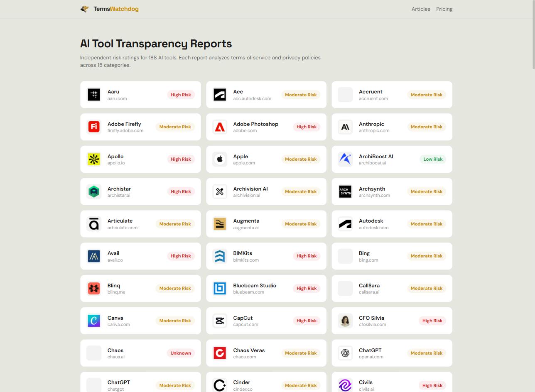Screen dimensions: 535x392
Task: Click the blinq.me domain text
Action: point(116,292)
